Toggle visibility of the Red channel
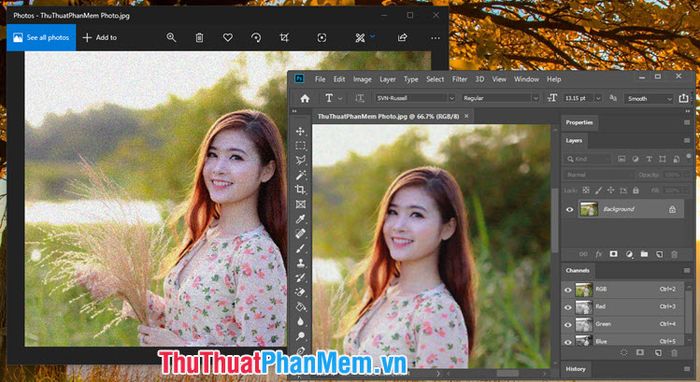 pos(568,307)
